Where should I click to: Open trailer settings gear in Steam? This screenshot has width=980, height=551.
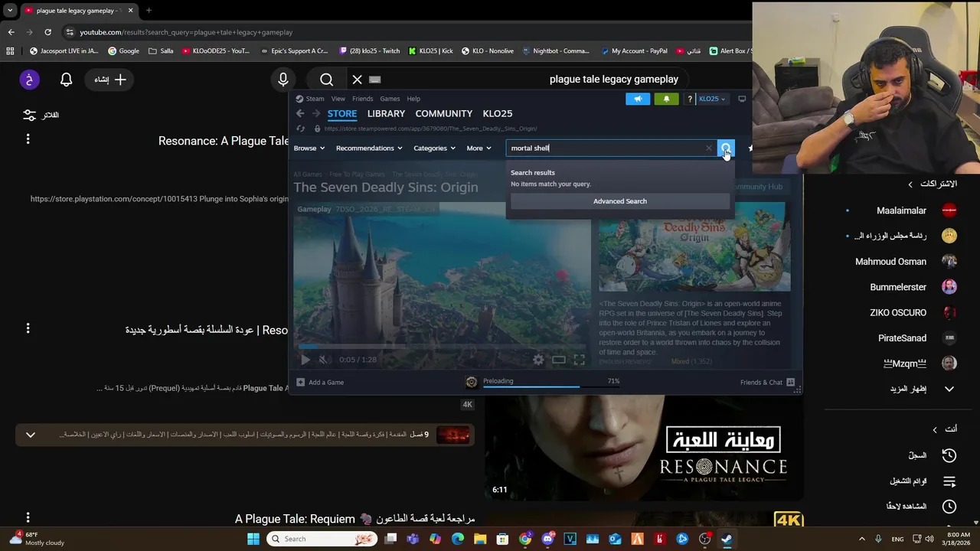point(538,360)
